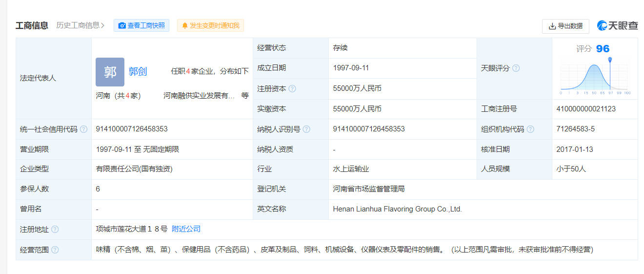Click the 天眼查 logo
The height and width of the screenshot is (274, 644).
[x=617, y=26]
